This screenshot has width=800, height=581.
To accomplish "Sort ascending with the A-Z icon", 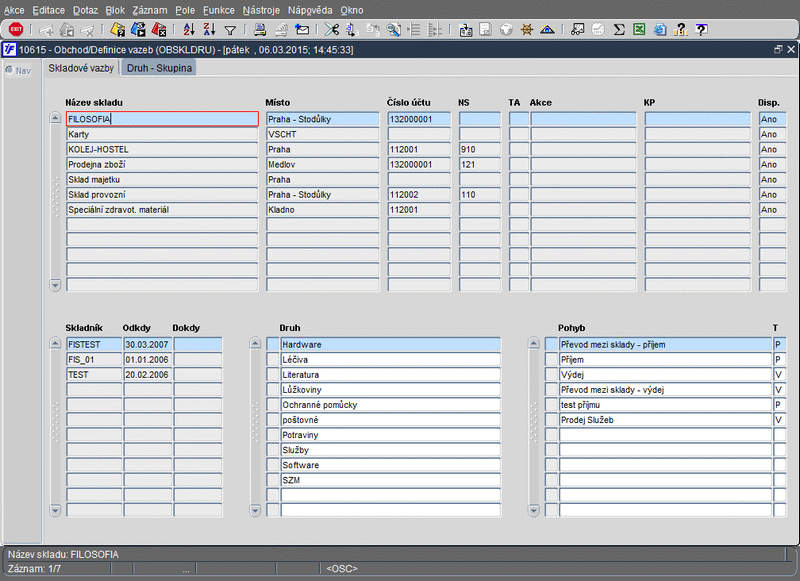I will coord(189,30).
